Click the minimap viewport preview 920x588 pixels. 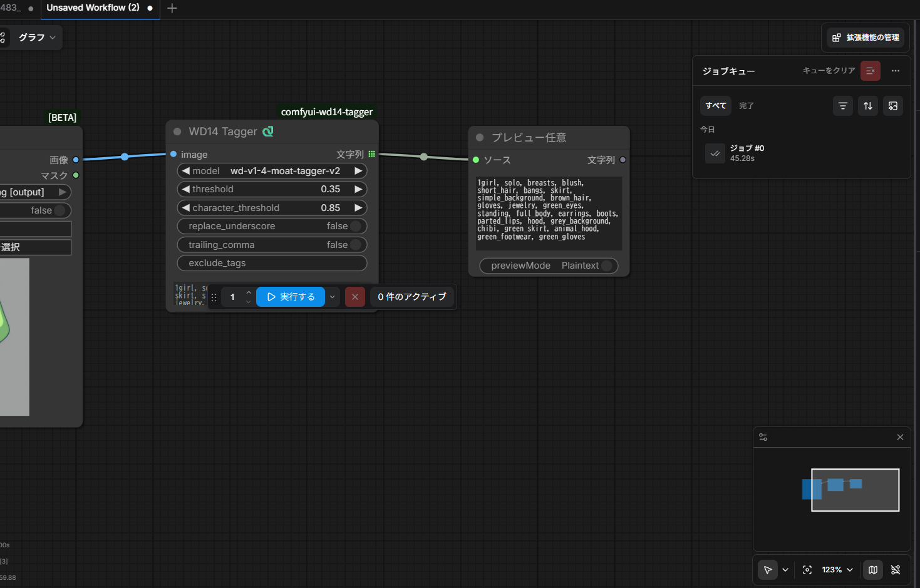pyautogui.click(x=855, y=490)
